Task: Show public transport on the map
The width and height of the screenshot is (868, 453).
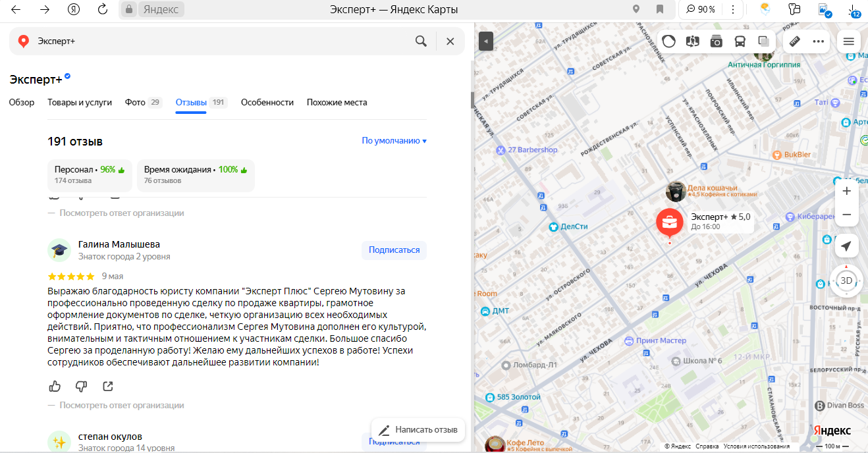Action: coord(740,41)
